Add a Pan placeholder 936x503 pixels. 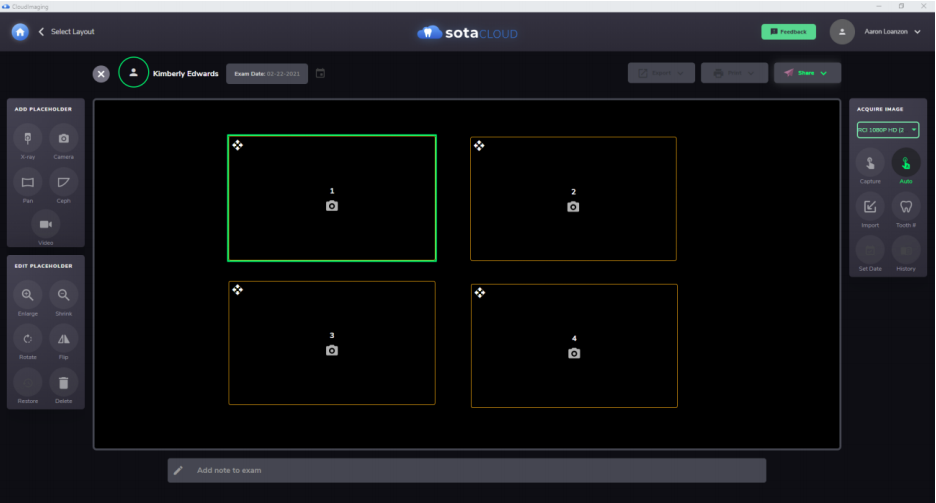(28, 182)
